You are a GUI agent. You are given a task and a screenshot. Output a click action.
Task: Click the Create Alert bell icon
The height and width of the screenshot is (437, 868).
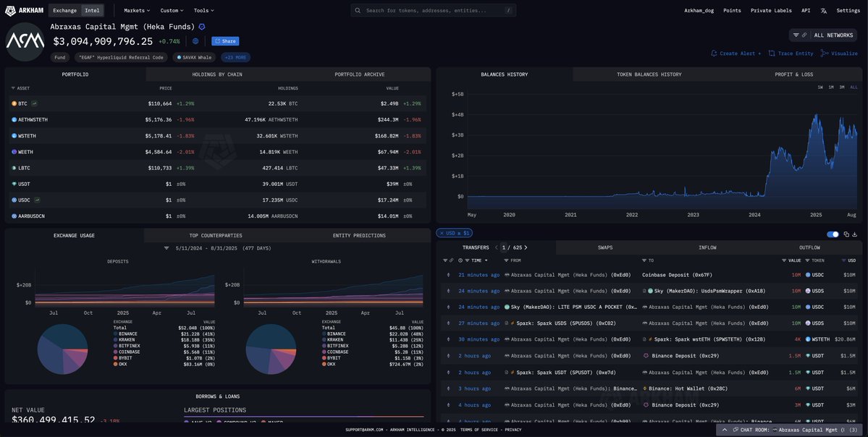pyautogui.click(x=714, y=54)
